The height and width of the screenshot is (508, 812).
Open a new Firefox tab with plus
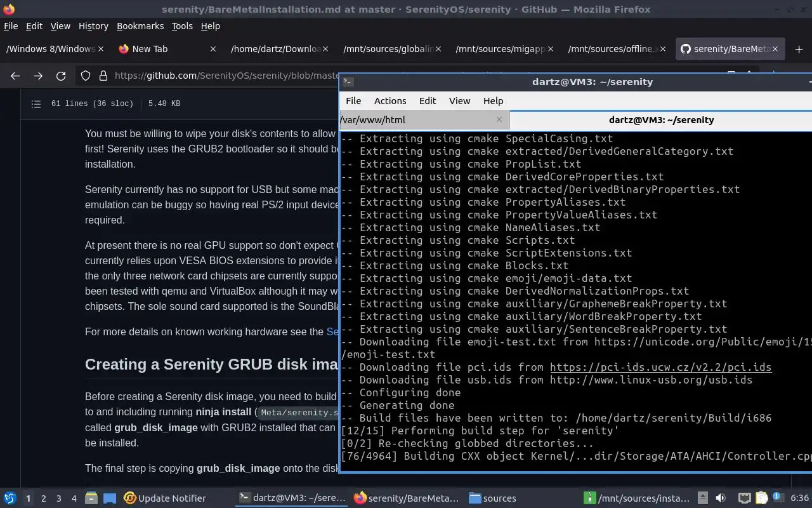click(799, 49)
